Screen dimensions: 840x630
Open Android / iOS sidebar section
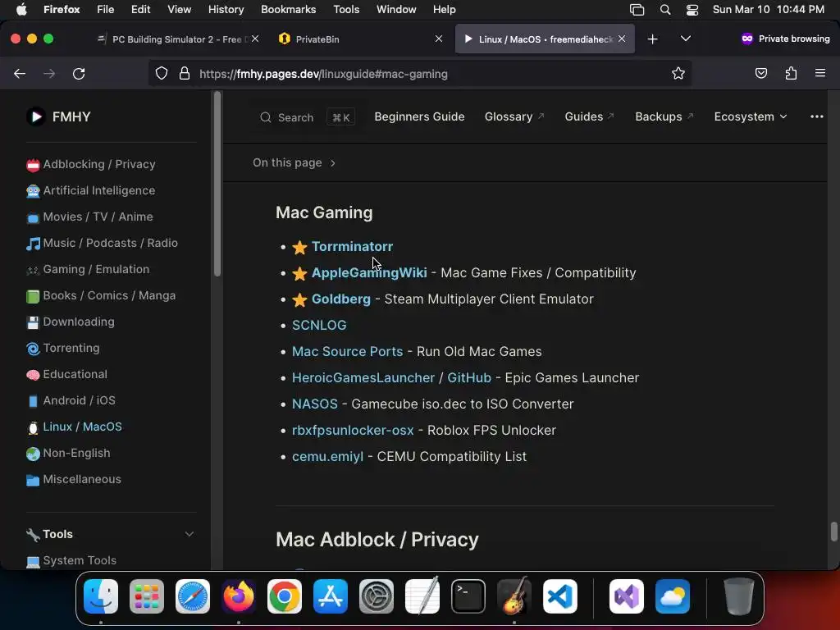[x=71, y=400]
